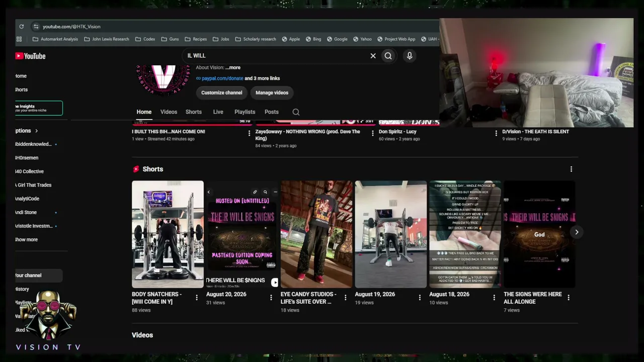The width and height of the screenshot is (644, 362).
Task: Click the browser address bar URL
Action: click(x=71, y=27)
